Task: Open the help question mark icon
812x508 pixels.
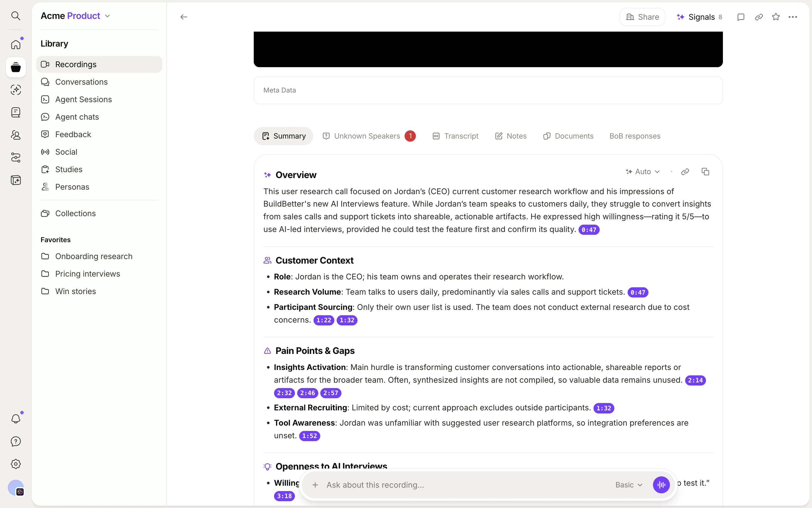Action: pos(16,441)
